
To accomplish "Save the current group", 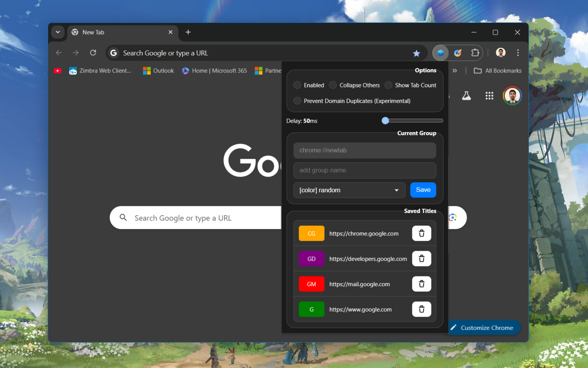I will (423, 190).
